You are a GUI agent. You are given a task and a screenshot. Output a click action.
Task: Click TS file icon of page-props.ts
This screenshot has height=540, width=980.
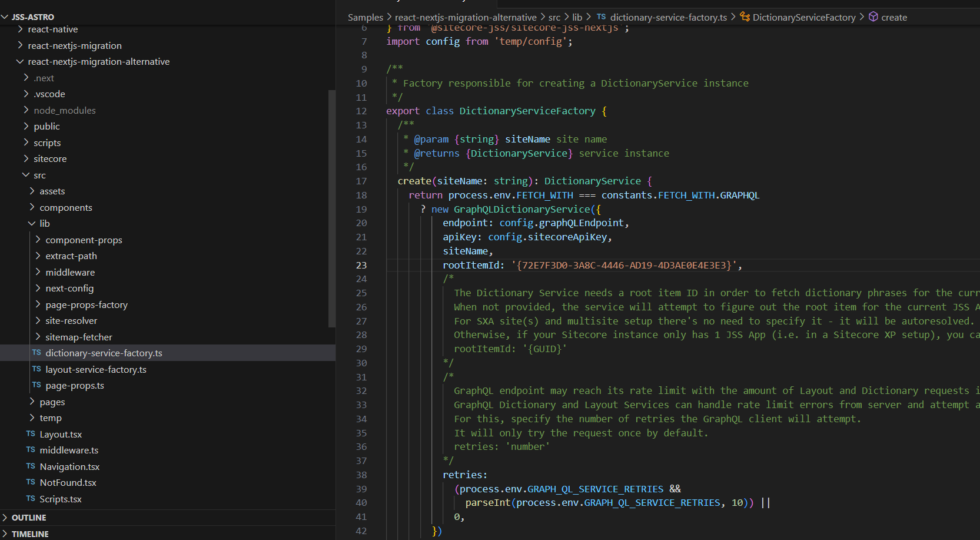pos(36,385)
